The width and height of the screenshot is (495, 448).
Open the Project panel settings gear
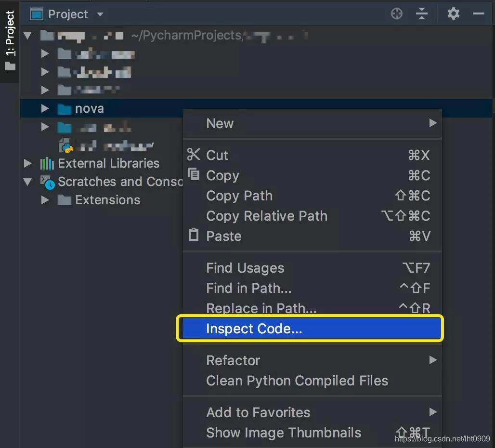coord(453,14)
